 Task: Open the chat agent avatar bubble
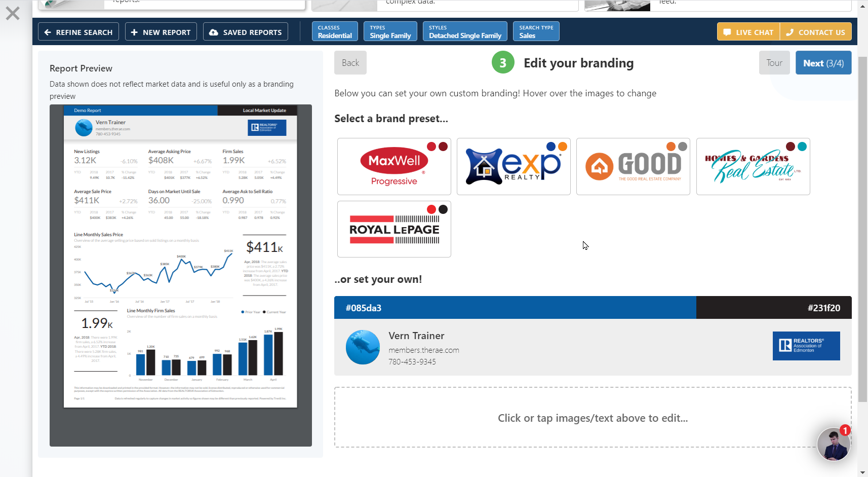point(833,444)
